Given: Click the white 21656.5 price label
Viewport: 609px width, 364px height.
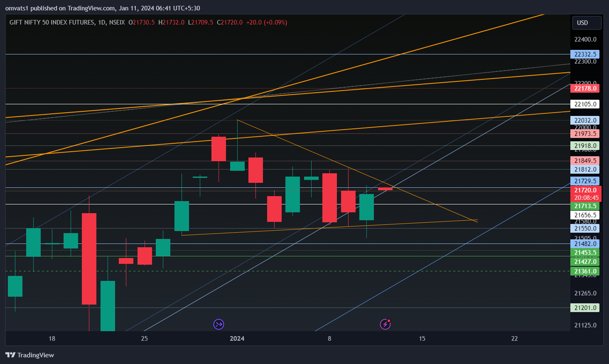Looking at the screenshot, I should click(585, 215).
